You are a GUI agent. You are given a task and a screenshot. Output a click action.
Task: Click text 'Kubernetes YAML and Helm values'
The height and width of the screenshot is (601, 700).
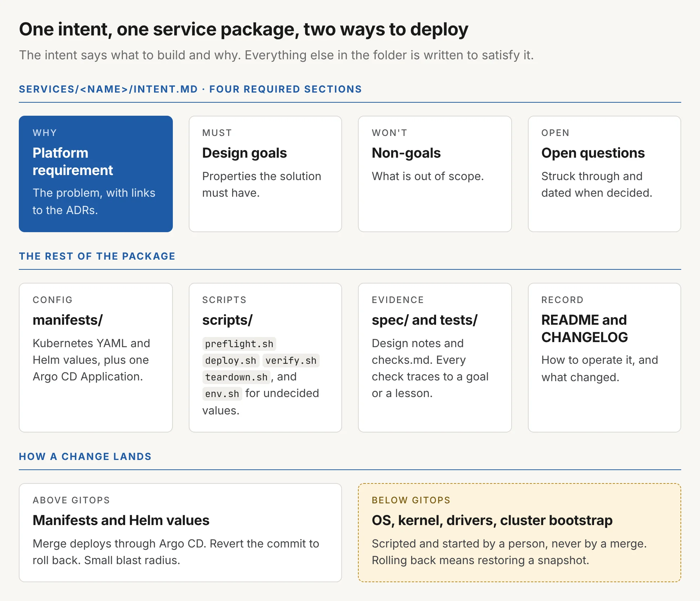(x=91, y=351)
